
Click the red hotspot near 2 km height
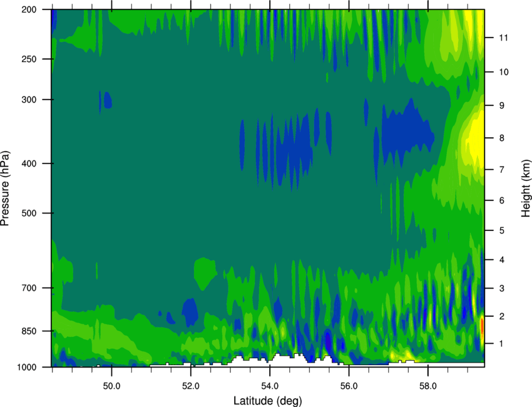[x=482, y=326]
